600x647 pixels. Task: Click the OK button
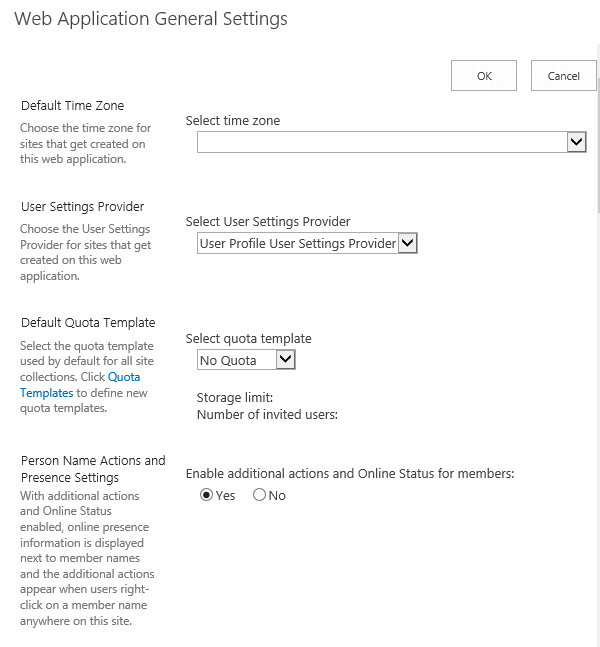(484, 76)
